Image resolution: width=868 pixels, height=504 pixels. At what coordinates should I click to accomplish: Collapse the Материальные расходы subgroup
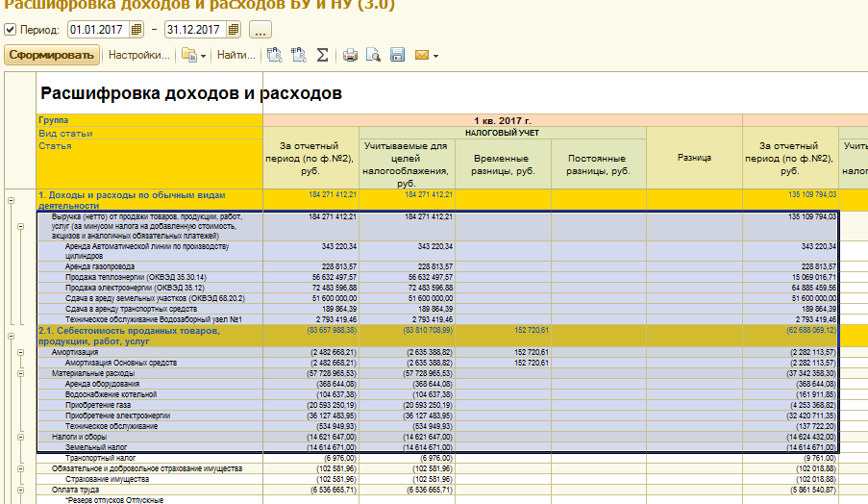pos(20,373)
